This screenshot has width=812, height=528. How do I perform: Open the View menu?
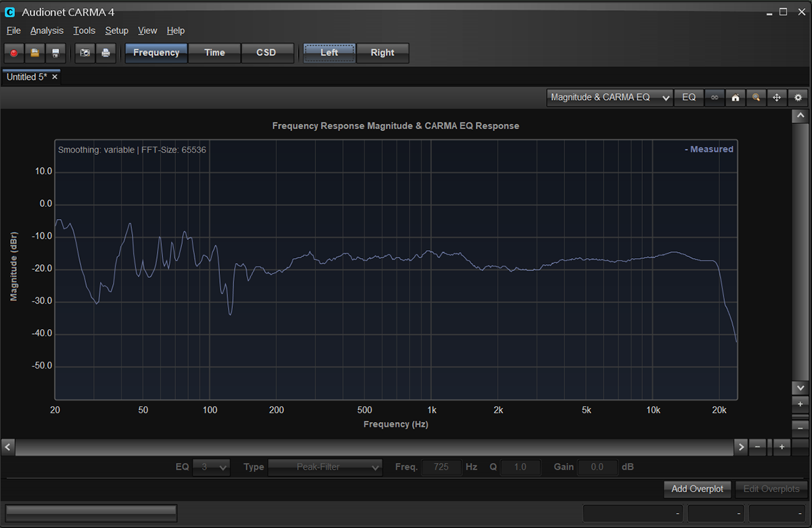point(148,30)
